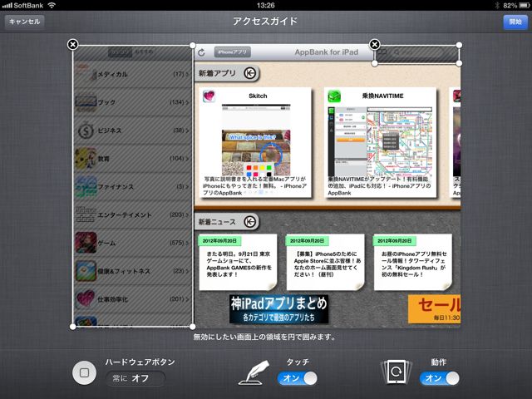Viewport: 532px width, 399px height.
Task: Tap the 新着ニュース section tab
Action: (x=227, y=222)
